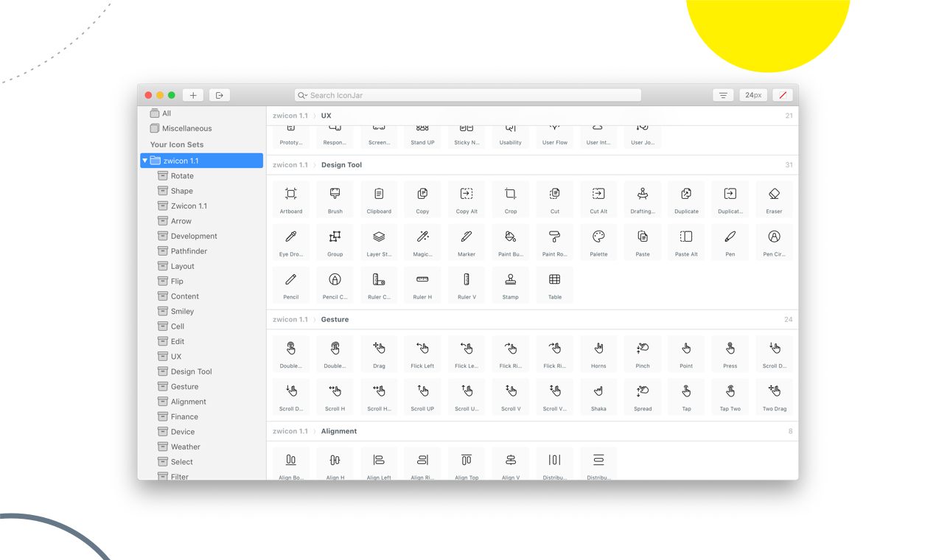This screenshot has height=560, width=936.
Task: Select the Group icon
Action: coord(335,242)
